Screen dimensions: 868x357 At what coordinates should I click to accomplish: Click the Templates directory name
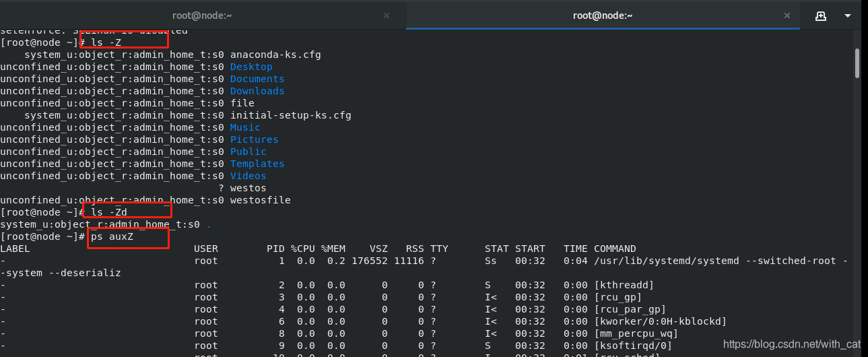[257, 164]
